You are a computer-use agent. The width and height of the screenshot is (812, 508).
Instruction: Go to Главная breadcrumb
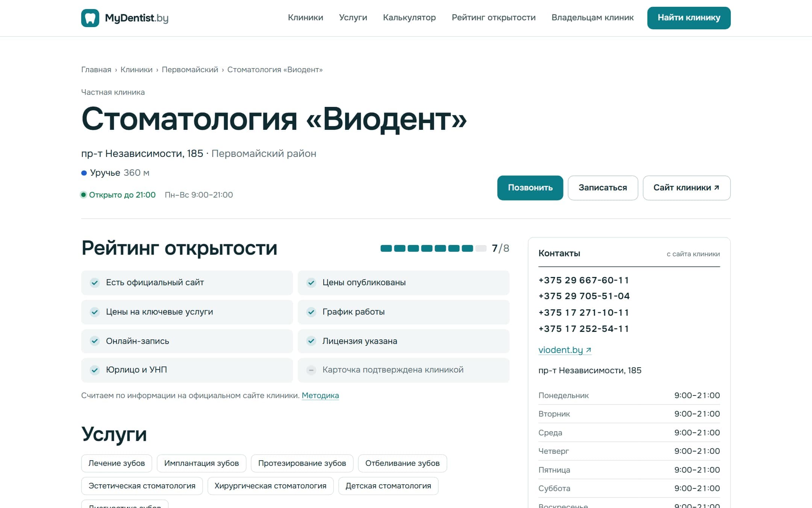click(96, 70)
